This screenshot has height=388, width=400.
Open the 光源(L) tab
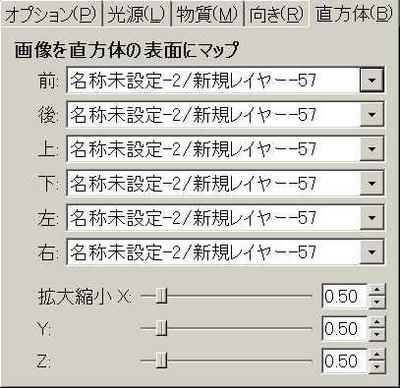pyautogui.click(x=136, y=15)
